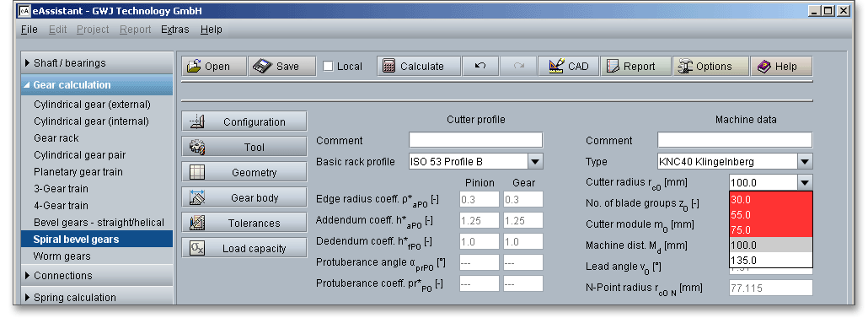This screenshot has width=868, height=318.
Task: Open the Gear body section
Action: click(x=244, y=197)
